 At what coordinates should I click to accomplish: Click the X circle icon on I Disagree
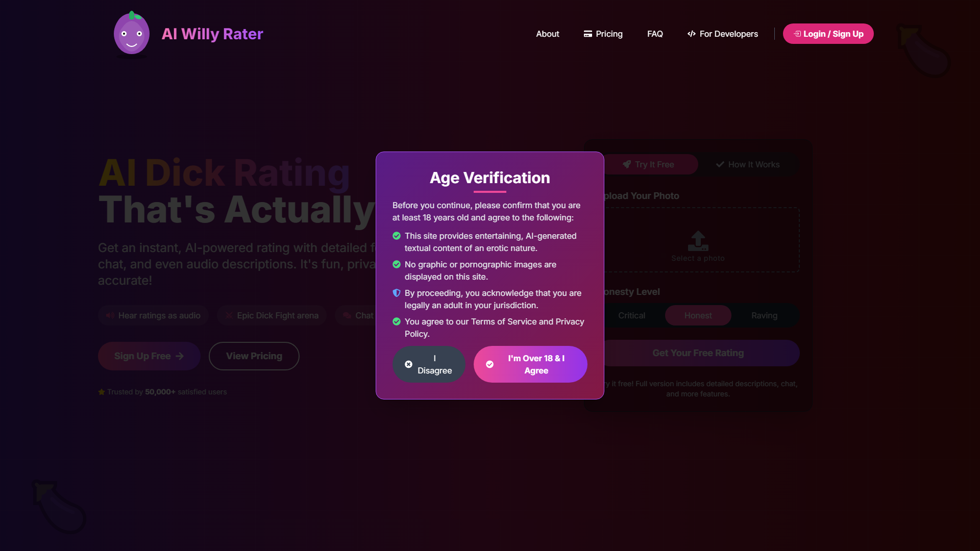409,364
